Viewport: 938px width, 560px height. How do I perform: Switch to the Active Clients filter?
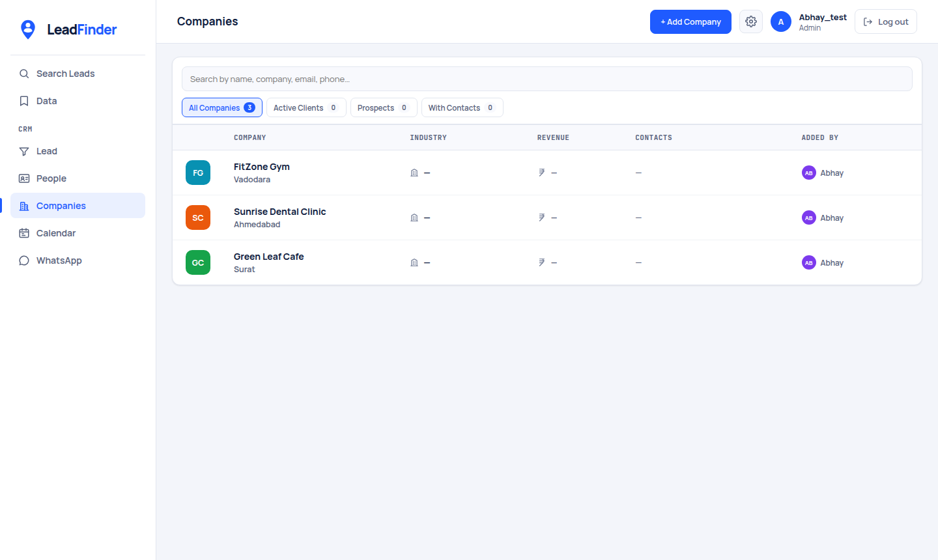click(x=306, y=107)
